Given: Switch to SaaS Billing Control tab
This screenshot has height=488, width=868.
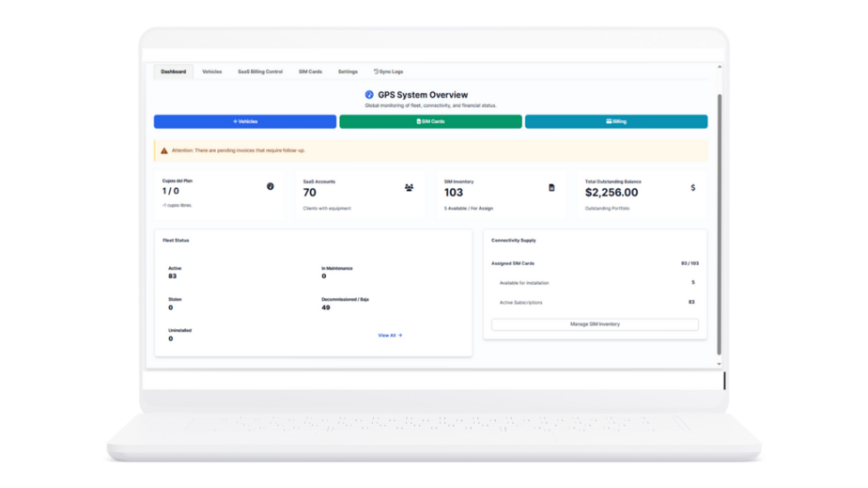Looking at the screenshot, I should pyautogui.click(x=260, y=71).
